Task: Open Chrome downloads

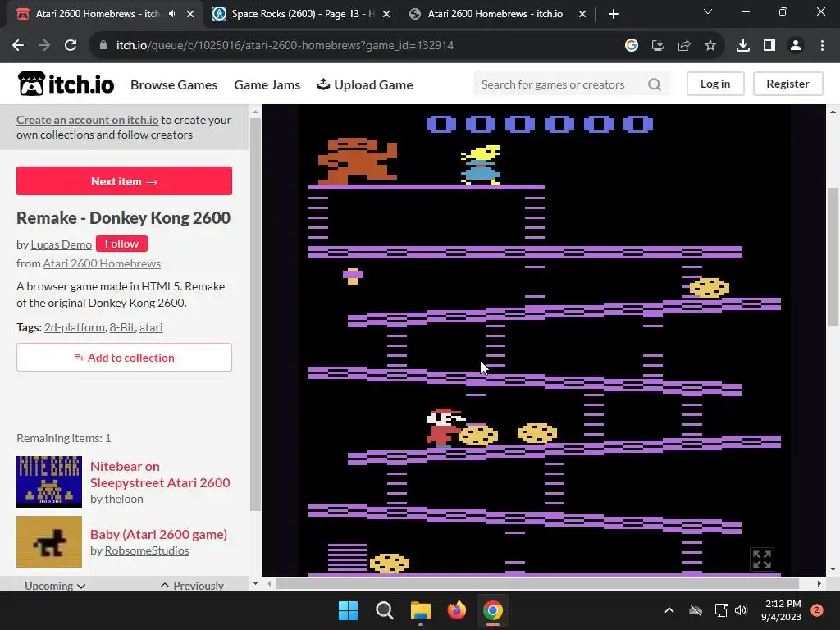Action: [743, 46]
